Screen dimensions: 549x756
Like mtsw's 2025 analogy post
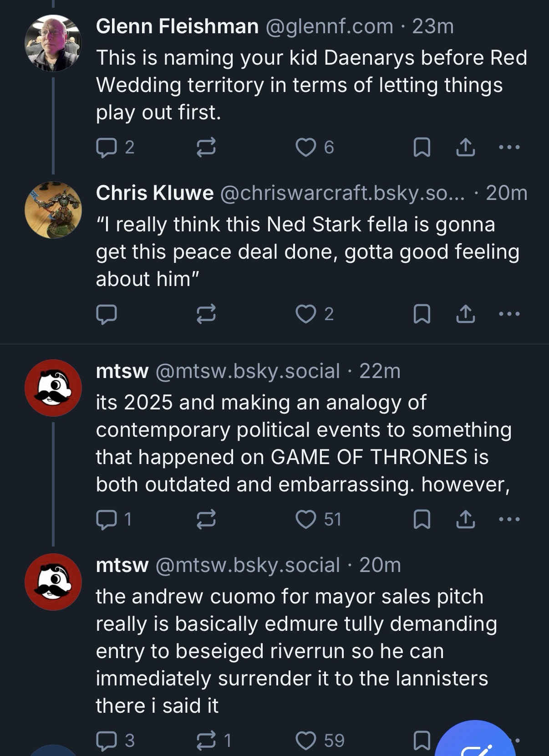pos(305,519)
